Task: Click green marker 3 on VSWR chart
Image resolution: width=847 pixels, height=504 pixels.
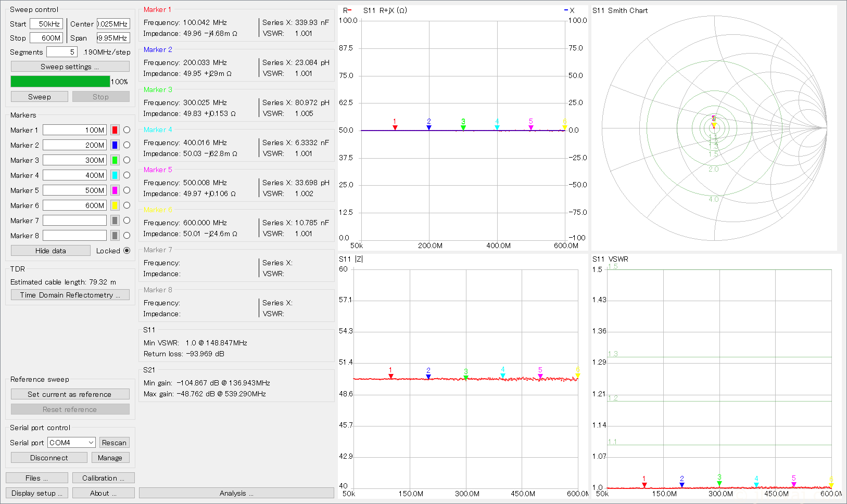Action: (719, 484)
